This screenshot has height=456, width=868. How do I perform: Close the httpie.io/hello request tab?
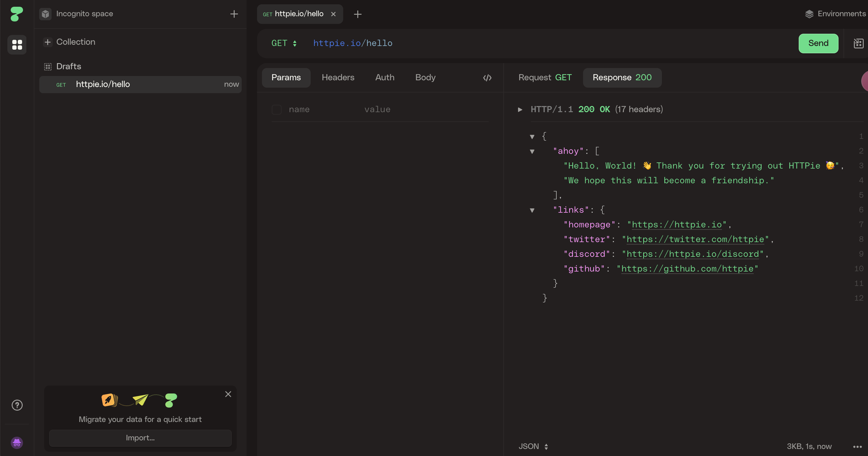coord(333,14)
